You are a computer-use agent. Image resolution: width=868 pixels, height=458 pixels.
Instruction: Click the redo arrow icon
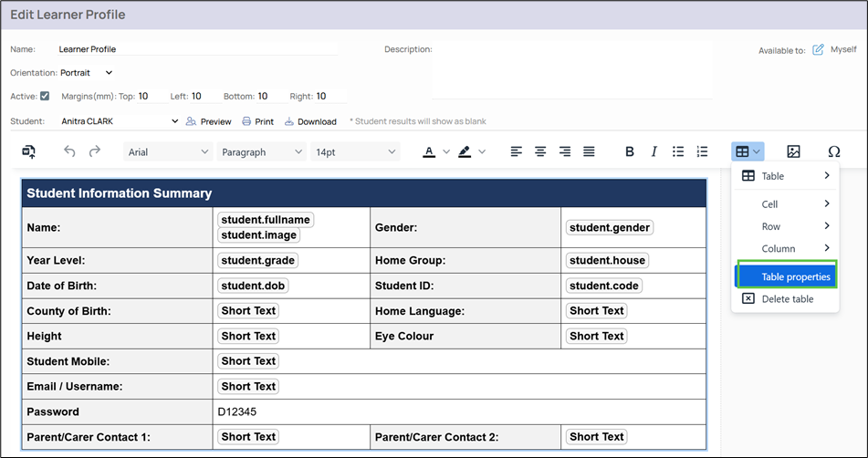click(x=94, y=151)
